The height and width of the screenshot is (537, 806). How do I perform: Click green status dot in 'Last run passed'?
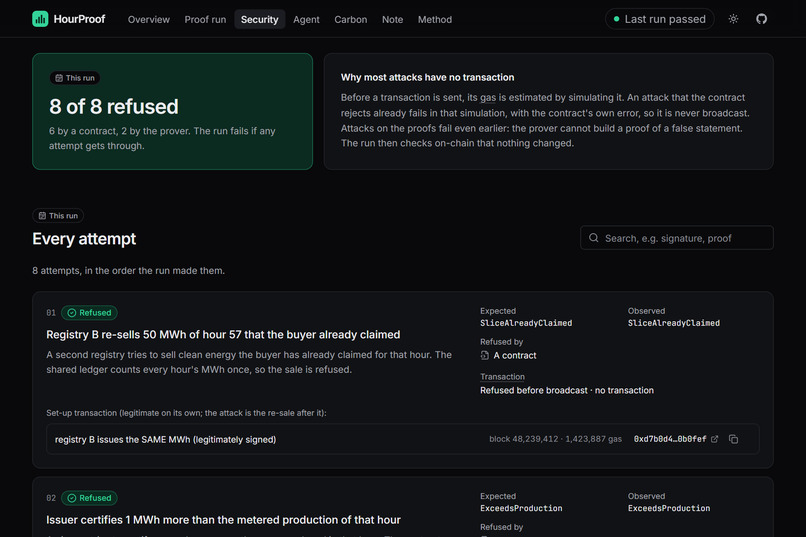pos(616,19)
